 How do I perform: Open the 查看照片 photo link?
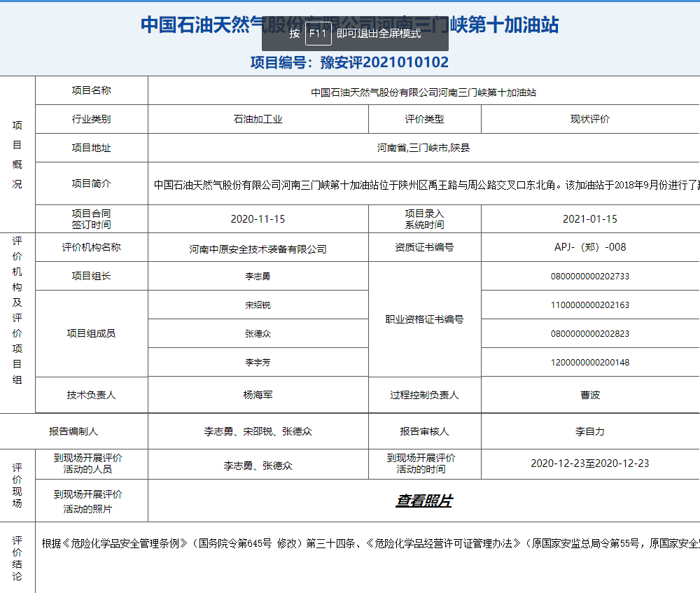(x=423, y=501)
